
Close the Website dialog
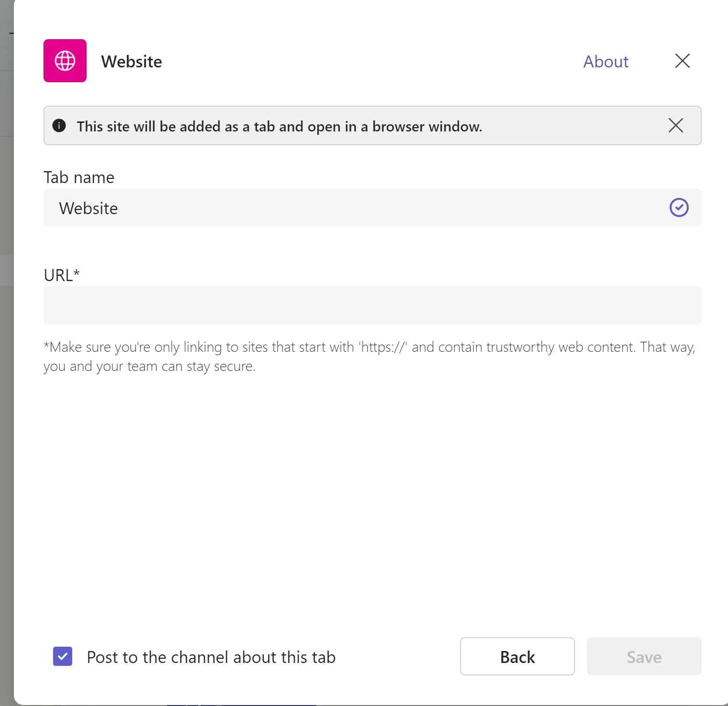tap(682, 61)
